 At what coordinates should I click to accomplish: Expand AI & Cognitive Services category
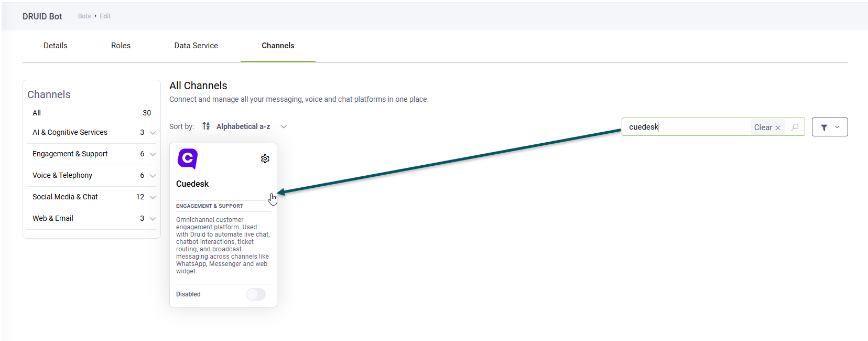point(153,133)
